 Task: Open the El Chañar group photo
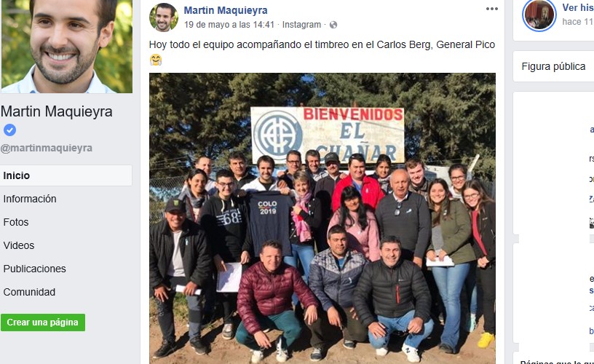point(322,218)
